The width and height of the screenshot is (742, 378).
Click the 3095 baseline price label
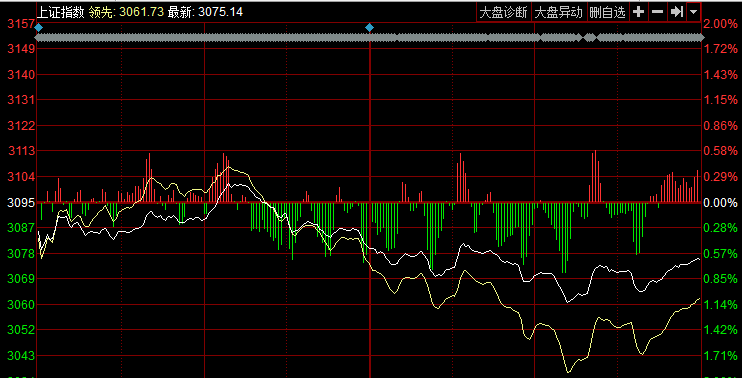point(21,202)
